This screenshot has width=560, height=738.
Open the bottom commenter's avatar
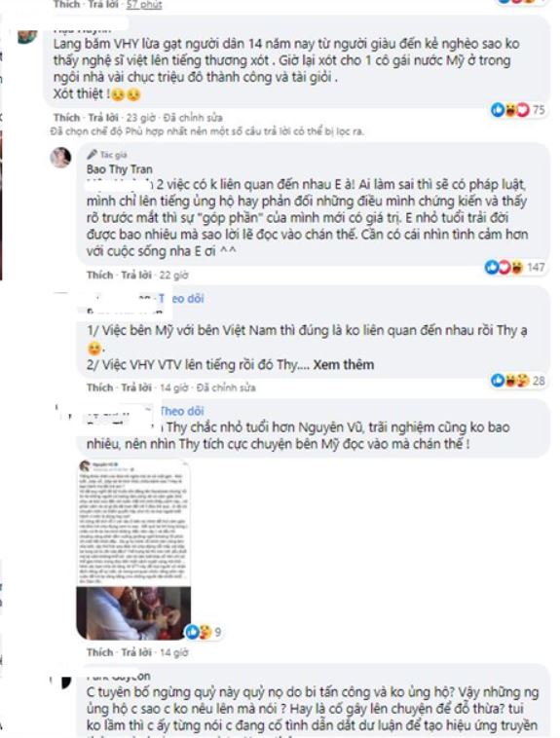[61, 682]
